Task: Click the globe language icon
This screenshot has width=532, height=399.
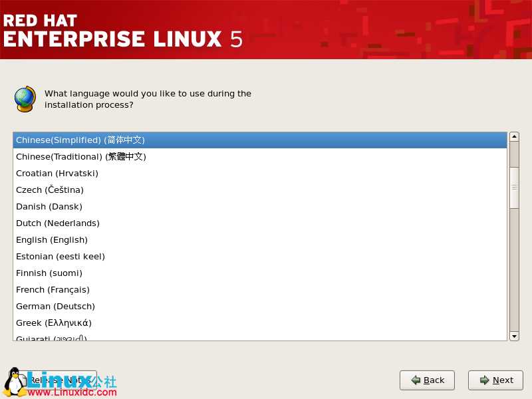Action: [25, 99]
